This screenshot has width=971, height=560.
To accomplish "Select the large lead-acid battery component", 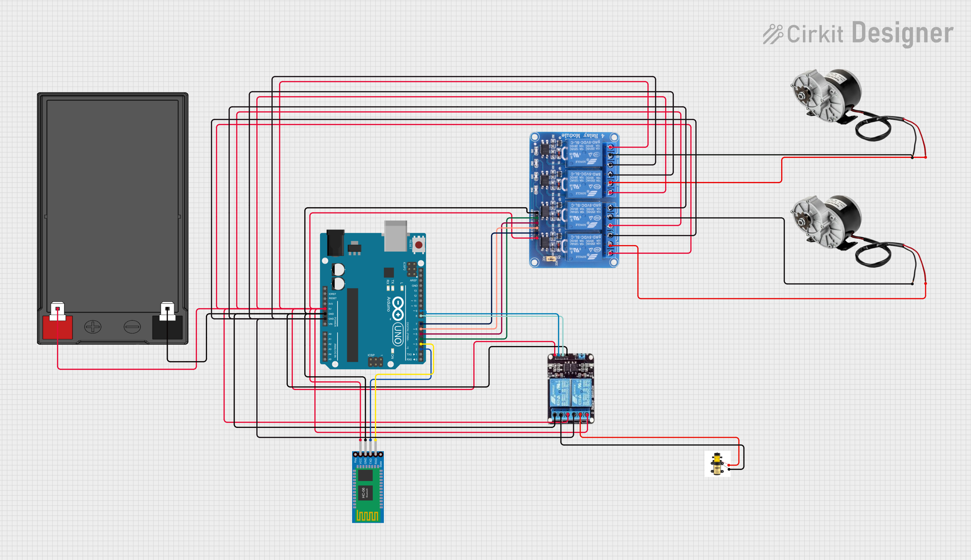I will pyautogui.click(x=113, y=218).
